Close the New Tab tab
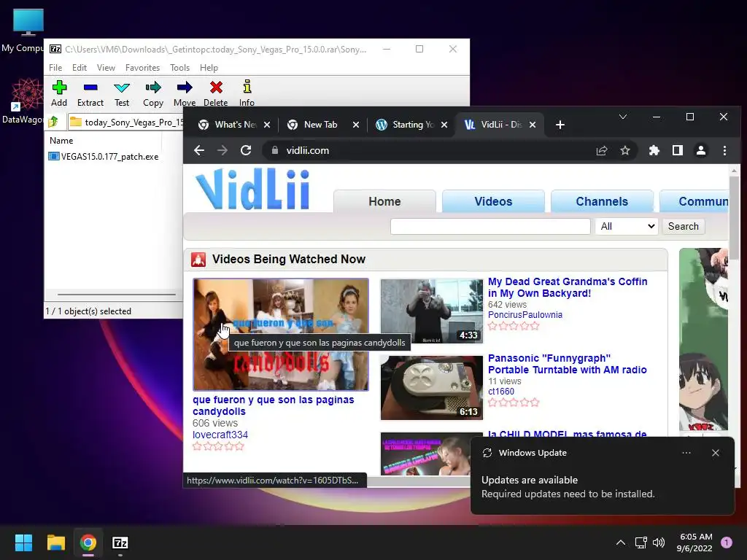 (x=356, y=125)
